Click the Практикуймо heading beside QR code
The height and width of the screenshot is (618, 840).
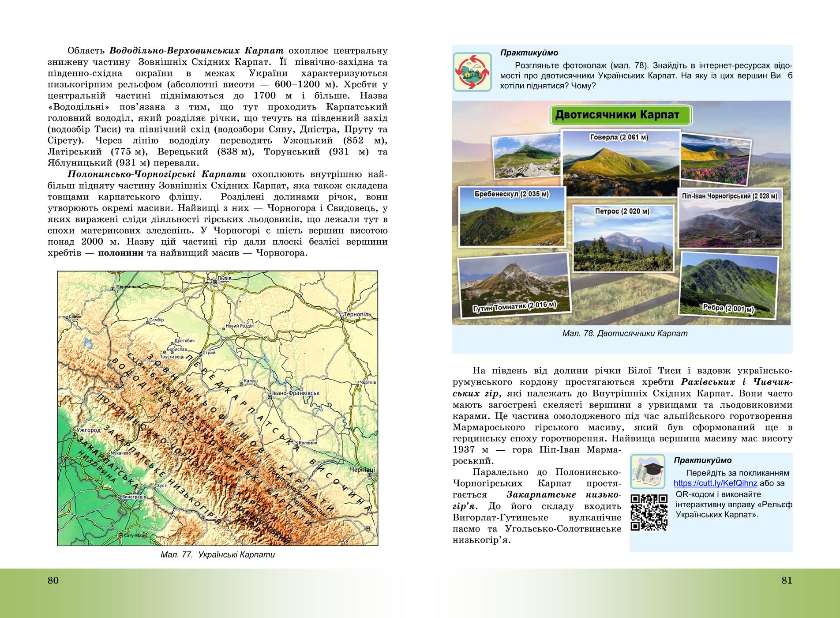(x=702, y=460)
